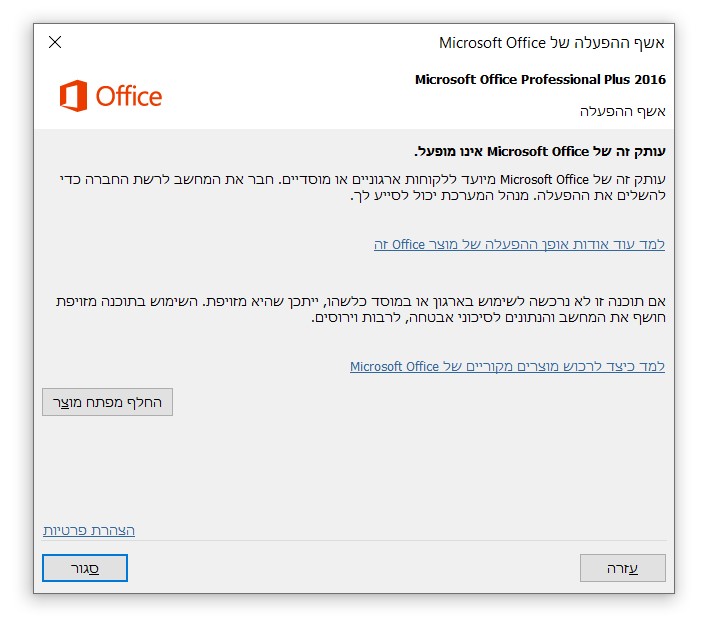The height and width of the screenshot is (625, 709).
Task: Click the "Office" wordmark text beside the logo
Action: [129, 96]
